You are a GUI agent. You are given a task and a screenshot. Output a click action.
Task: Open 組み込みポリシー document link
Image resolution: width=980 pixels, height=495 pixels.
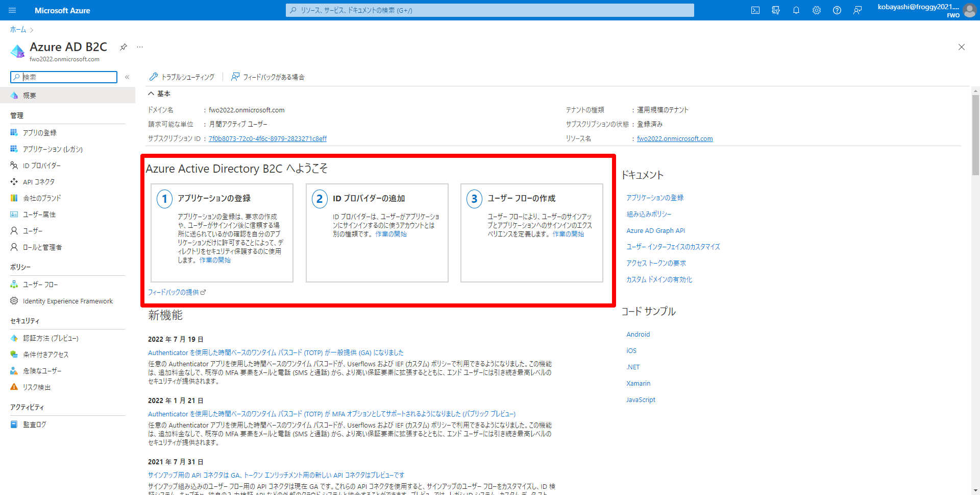coord(649,214)
